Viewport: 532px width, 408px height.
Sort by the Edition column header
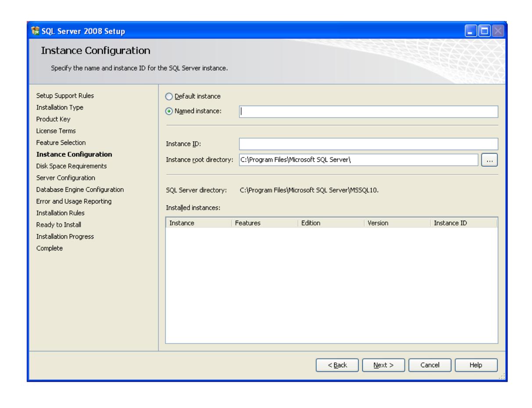click(331, 223)
